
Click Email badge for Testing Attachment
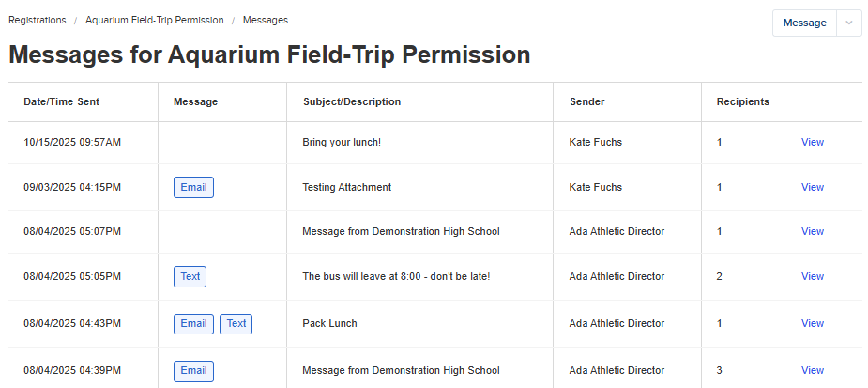coord(193,187)
